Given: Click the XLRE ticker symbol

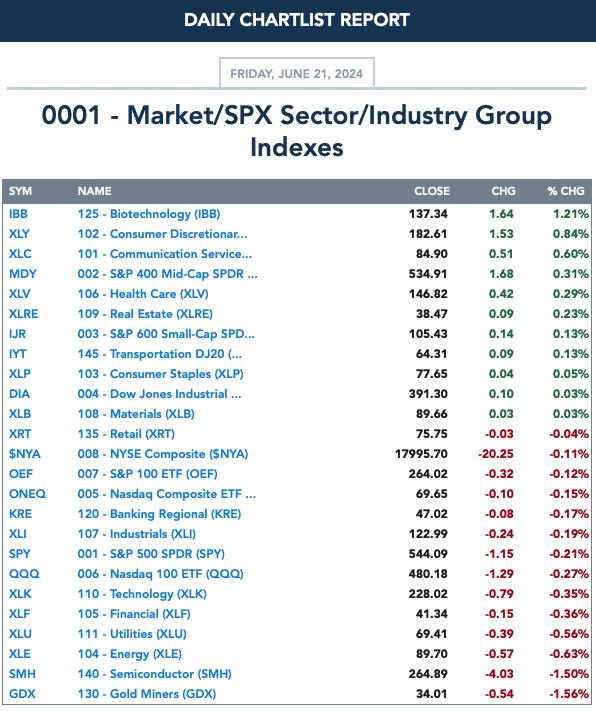Looking at the screenshot, I should [24, 314].
